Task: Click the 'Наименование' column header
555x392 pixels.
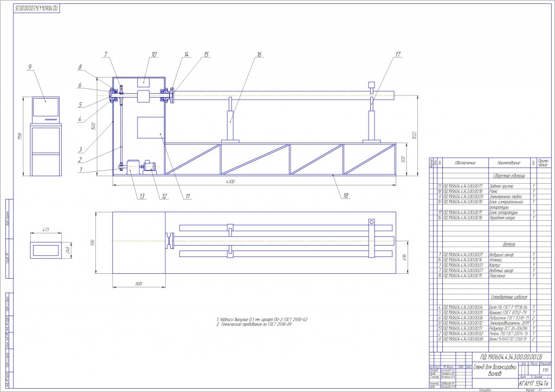Action: click(508, 163)
